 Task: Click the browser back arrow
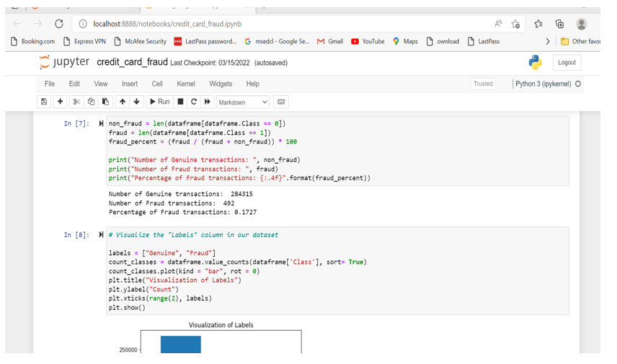[17, 24]
